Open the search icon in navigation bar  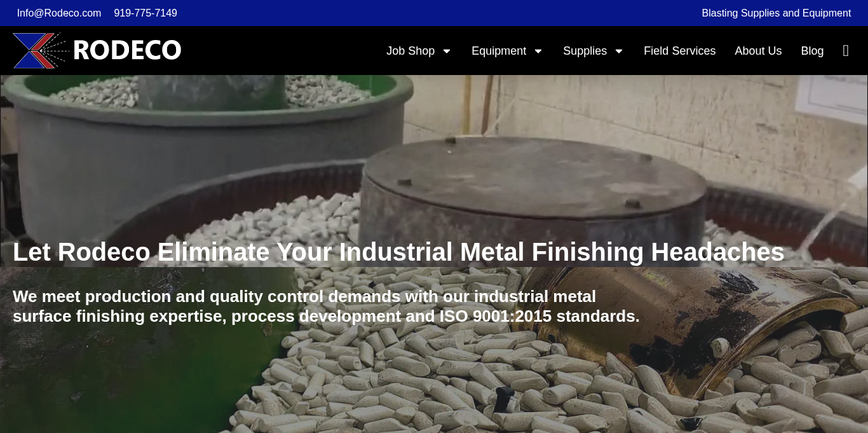point(846,51)
